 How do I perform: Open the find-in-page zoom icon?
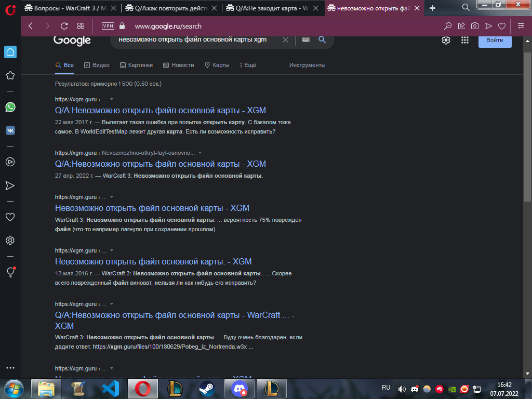448,26
